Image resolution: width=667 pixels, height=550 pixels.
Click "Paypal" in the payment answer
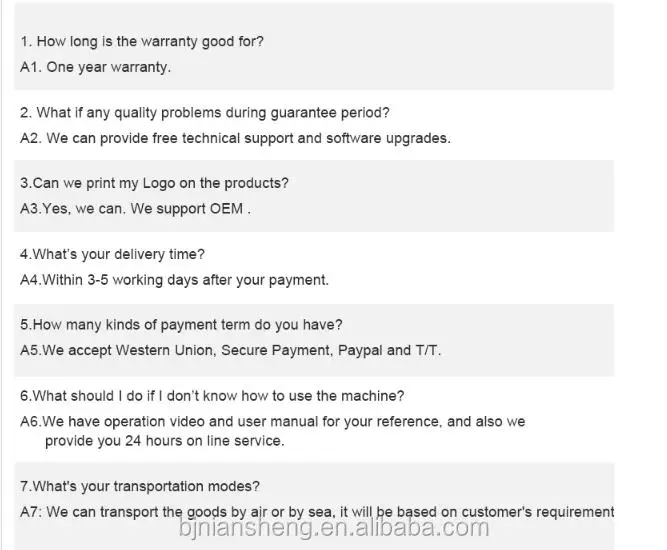(360, 350)
